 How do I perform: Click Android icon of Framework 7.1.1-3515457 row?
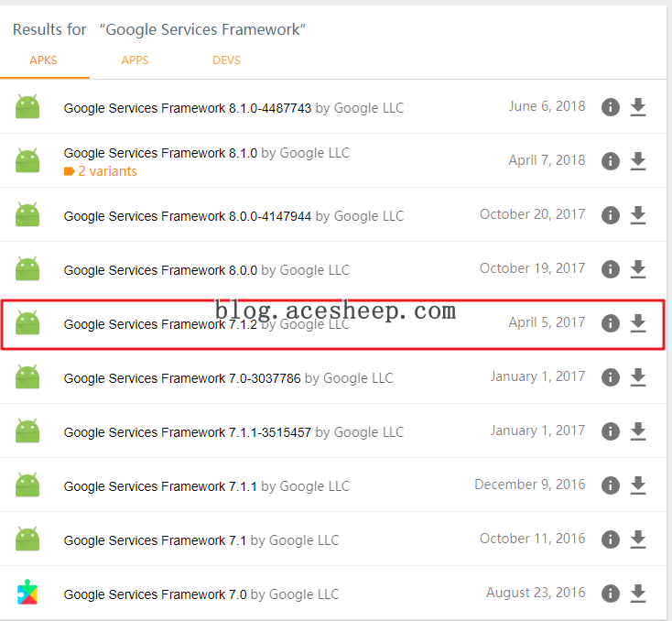coord(27,430)
